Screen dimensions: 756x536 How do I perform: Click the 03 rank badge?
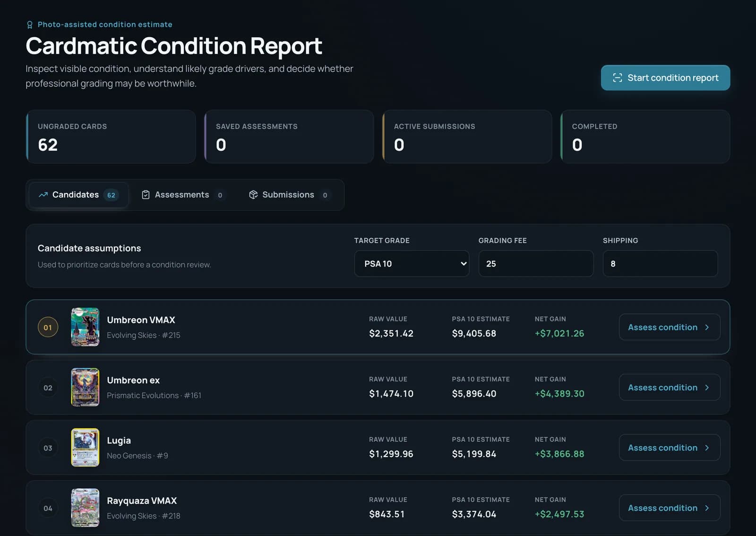tap(48, 448)
